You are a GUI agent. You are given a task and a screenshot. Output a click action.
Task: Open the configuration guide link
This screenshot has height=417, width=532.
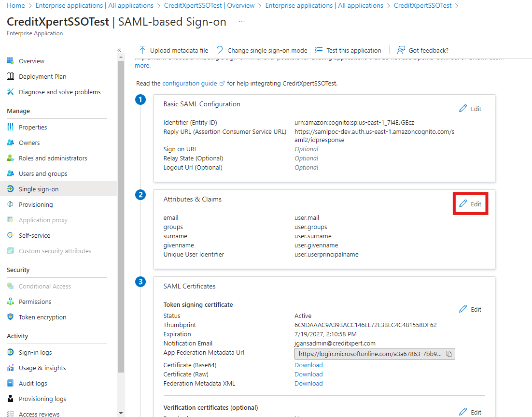point(193,83)
